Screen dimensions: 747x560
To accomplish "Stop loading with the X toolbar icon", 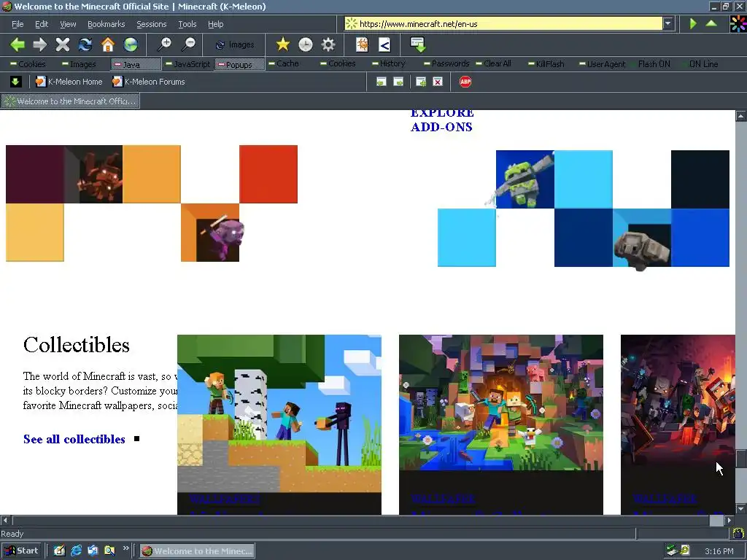I will pos(63,44).
